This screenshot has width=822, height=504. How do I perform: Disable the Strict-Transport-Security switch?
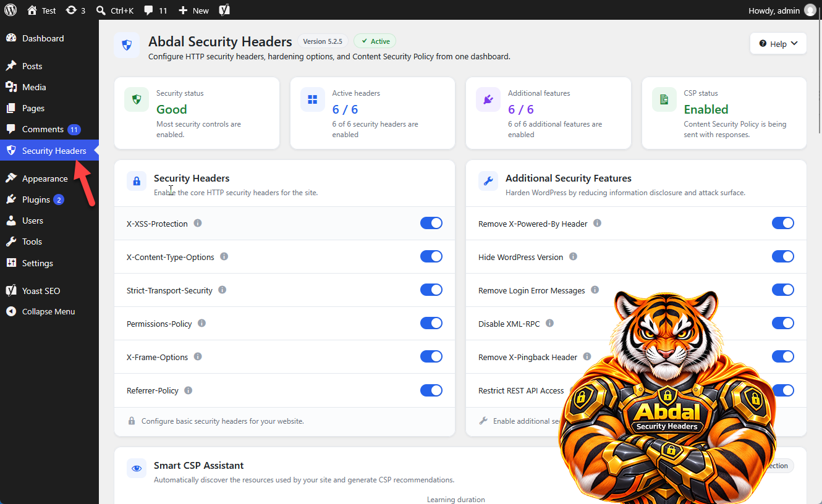click(431, 290)
